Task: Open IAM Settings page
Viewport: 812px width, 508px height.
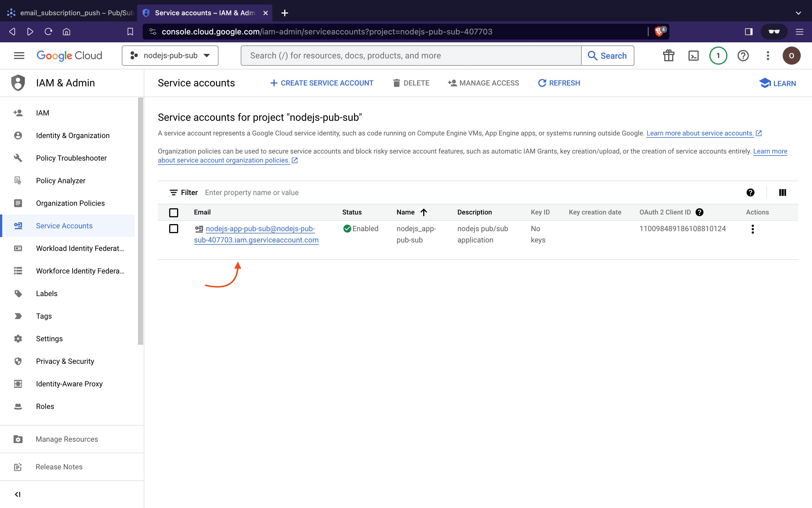Action: click(67, 338)
